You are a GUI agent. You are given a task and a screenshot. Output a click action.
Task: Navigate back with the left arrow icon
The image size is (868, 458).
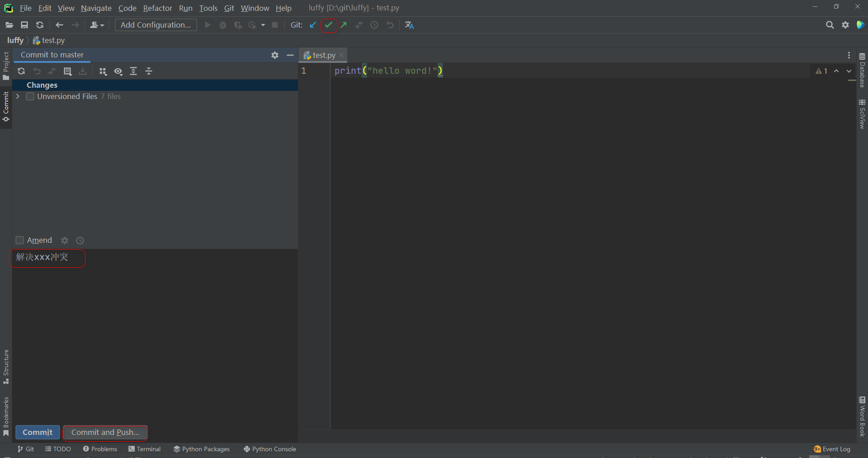(59, 25)
